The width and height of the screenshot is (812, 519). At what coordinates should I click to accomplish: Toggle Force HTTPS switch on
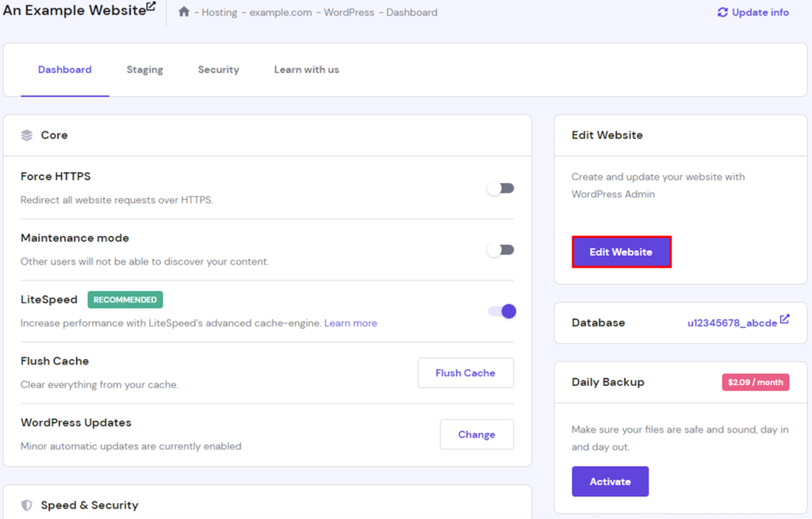click(x=500, y=189)
